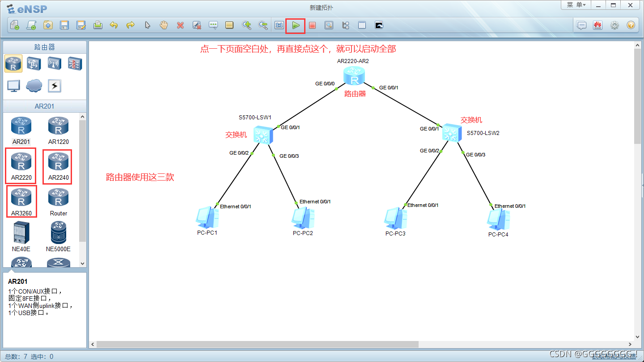Open the settings gear
644x362 pixels.
(x=614, y=25)
